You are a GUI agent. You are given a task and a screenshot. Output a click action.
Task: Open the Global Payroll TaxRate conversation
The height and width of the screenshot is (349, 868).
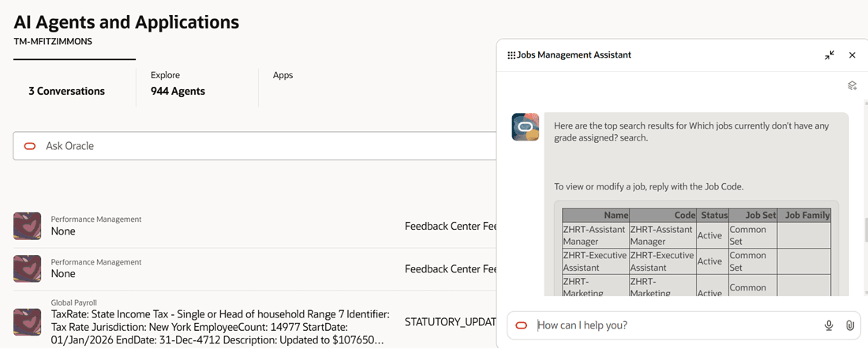pyautogui.click(x=220, y=326)
